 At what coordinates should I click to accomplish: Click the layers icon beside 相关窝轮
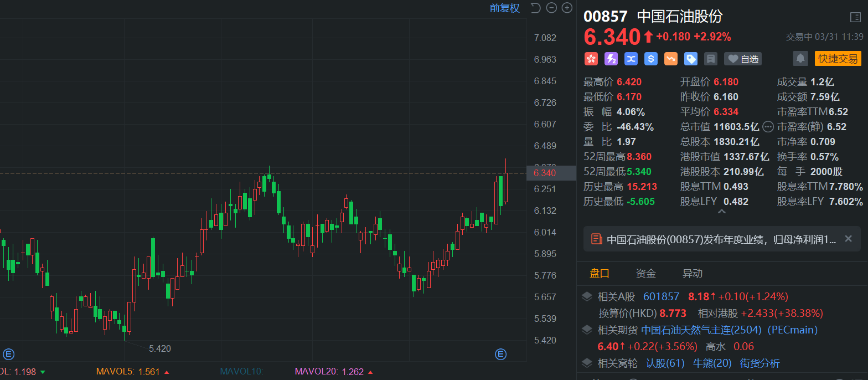[587, 363]
